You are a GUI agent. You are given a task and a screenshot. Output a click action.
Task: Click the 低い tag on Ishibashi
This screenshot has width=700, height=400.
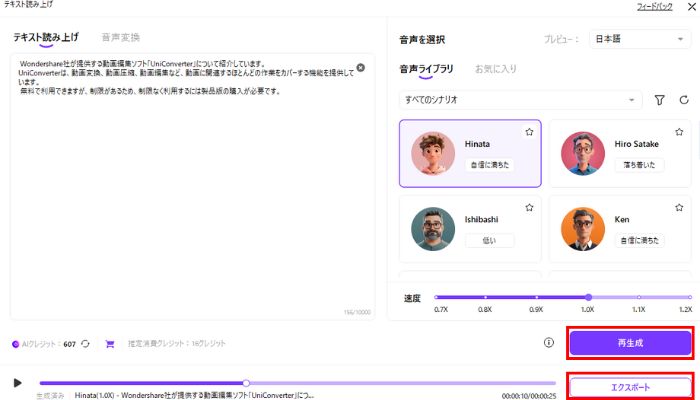[x=490, y=240]
